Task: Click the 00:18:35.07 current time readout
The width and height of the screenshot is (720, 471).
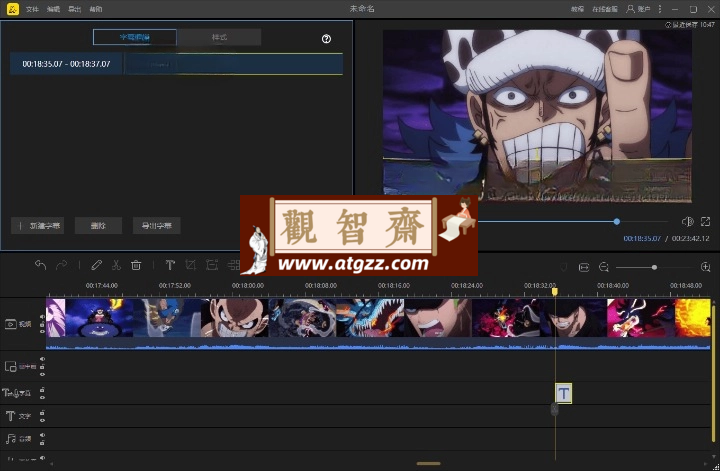Action: [x=641, y=238]
